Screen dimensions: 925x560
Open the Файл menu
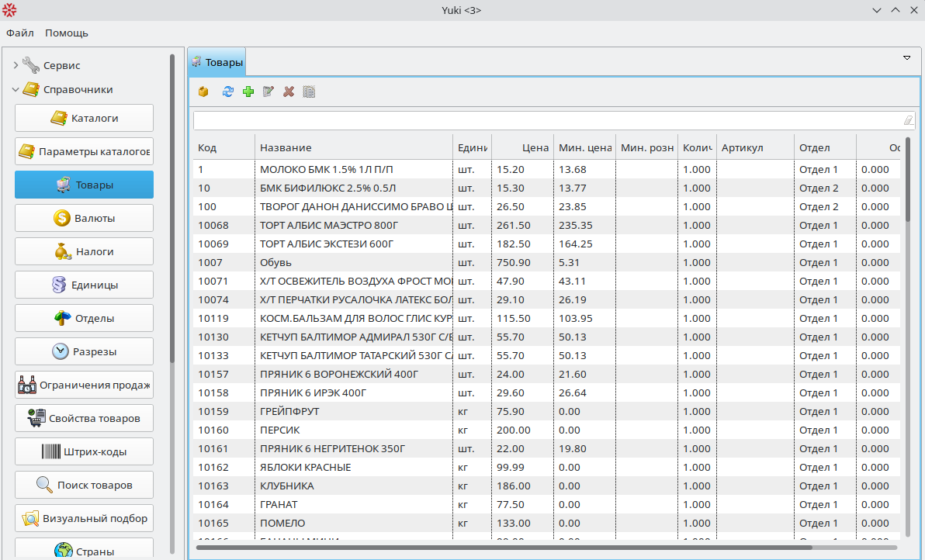pyautogui.click(x=20, y=33)
